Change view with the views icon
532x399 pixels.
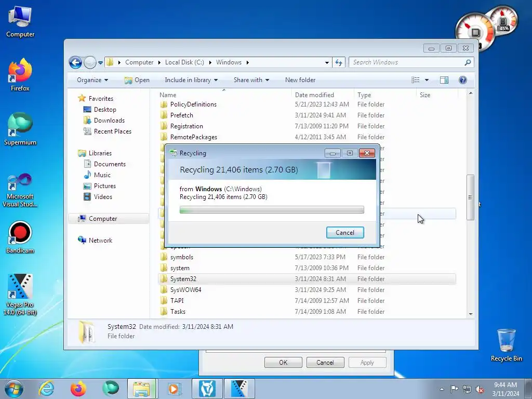pyautogui.click(x=415, y=80)
